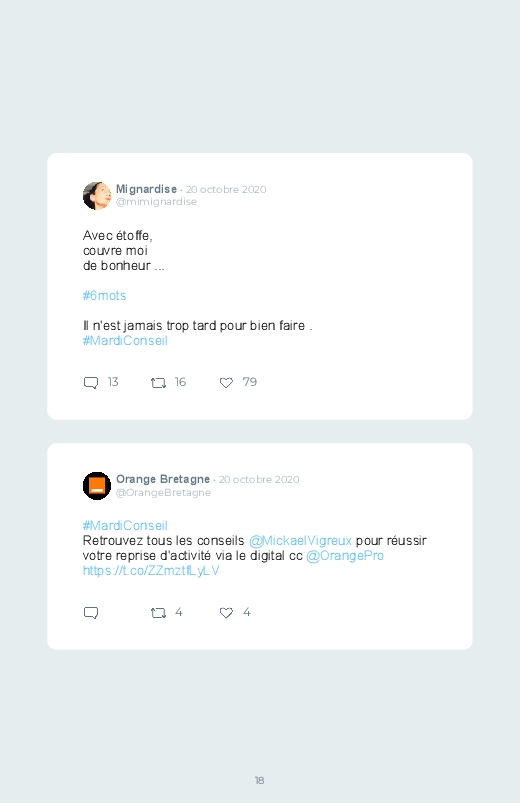Click the reply icon on Mignardise's tweet

pyautogui.click(x=91, y=383)
